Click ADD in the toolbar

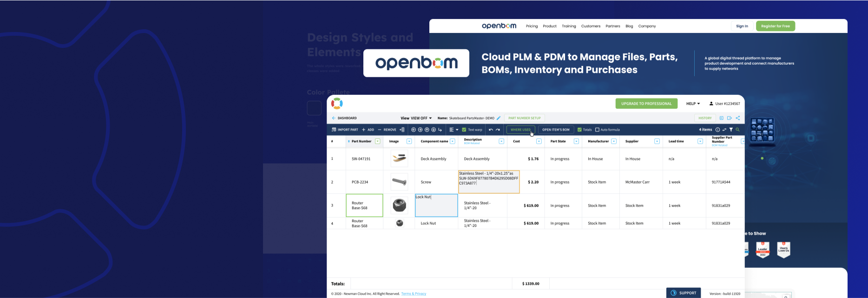tap(368, 130)
